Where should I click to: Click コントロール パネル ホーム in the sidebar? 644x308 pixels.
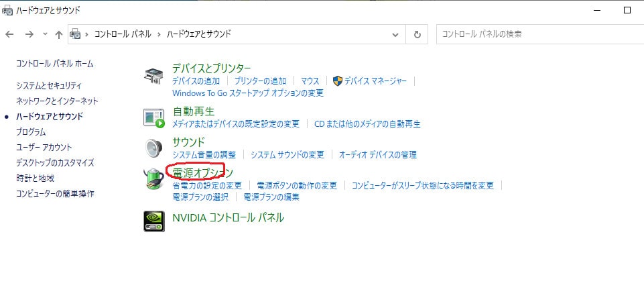pos(55,64)
